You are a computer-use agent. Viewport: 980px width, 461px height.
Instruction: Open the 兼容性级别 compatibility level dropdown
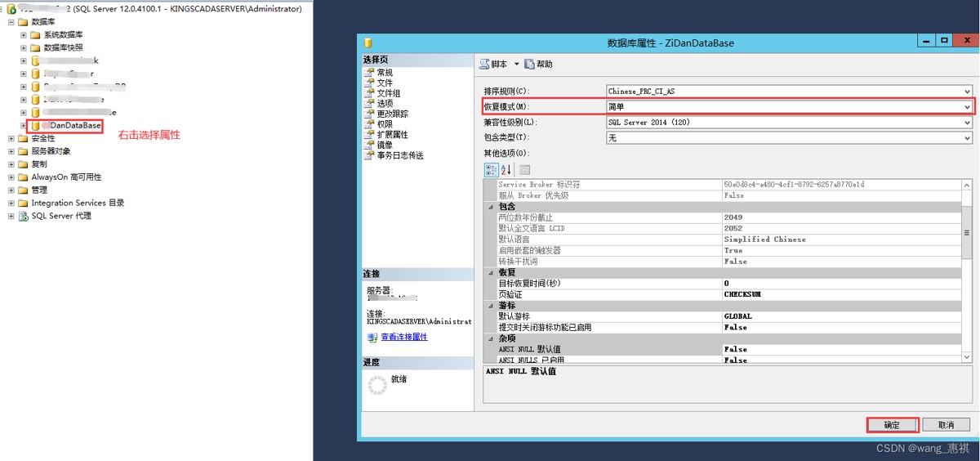pos(967,123)
